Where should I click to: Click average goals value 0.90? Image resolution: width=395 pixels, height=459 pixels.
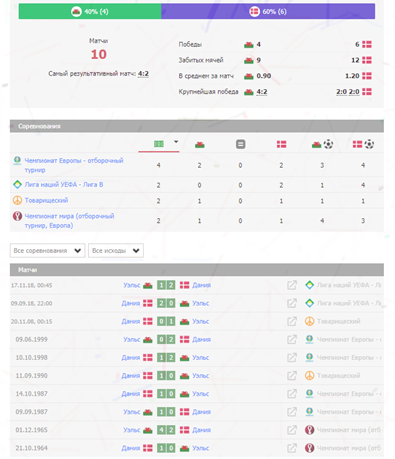click(264, 76)
